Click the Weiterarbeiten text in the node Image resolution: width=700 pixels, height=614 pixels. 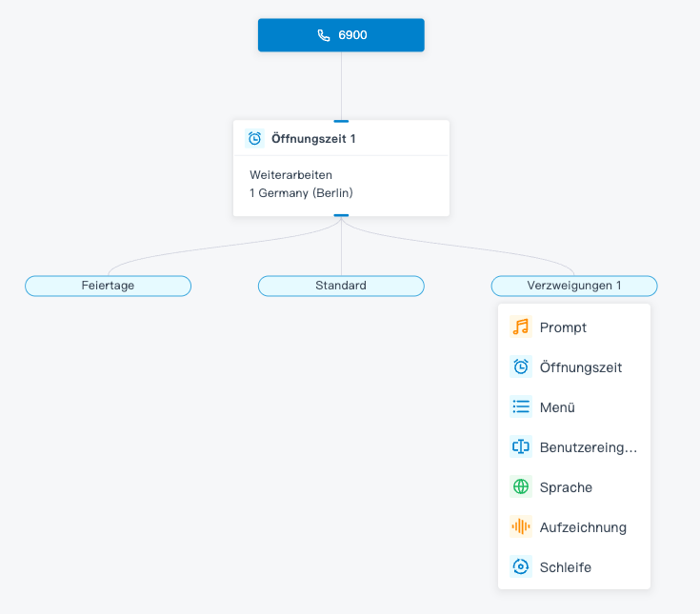[x=290, y=175]
